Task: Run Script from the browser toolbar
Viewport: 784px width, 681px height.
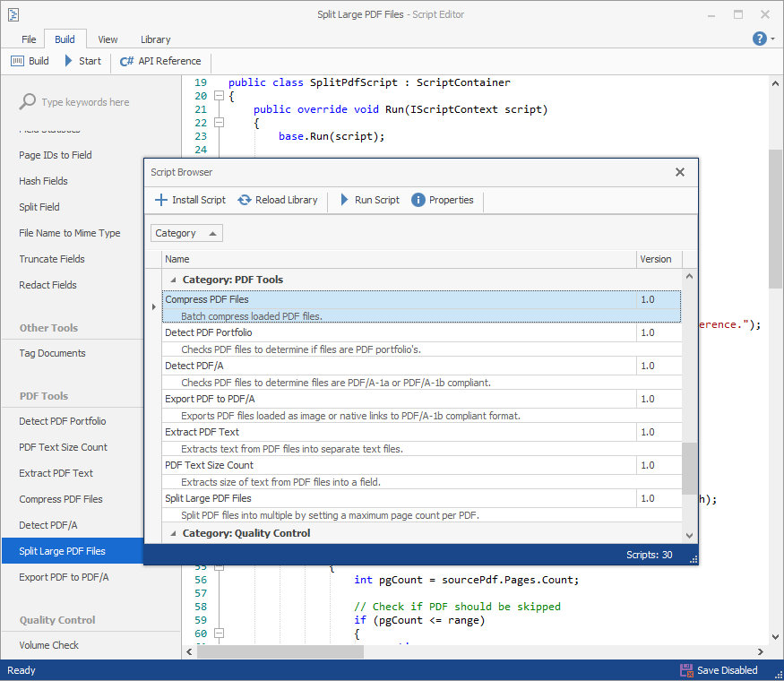Action: point(345,200)
